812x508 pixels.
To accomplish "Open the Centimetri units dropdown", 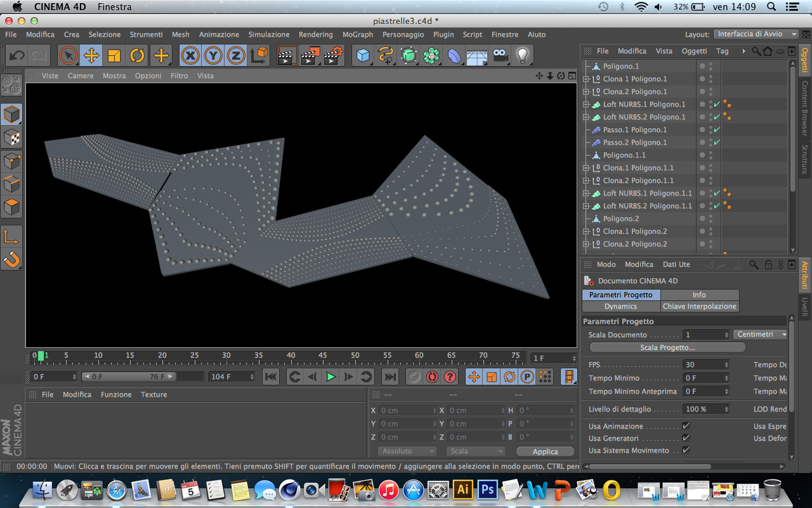I will tap(760, 335).
